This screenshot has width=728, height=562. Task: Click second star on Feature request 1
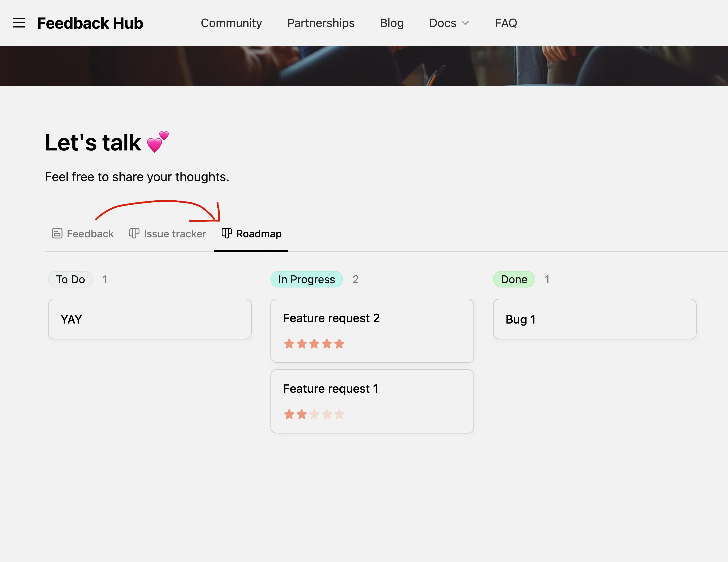[x=302, y=414]
